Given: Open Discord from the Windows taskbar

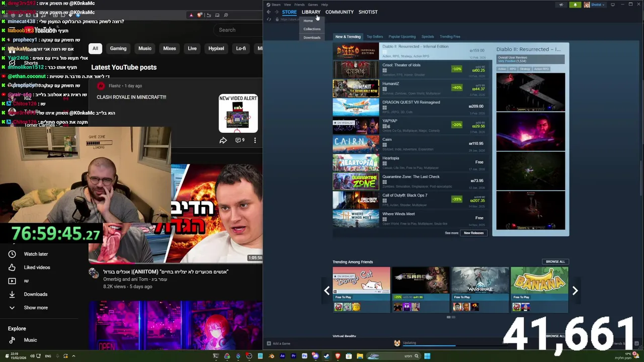Looking at the screenshot, I should [315, 356].
